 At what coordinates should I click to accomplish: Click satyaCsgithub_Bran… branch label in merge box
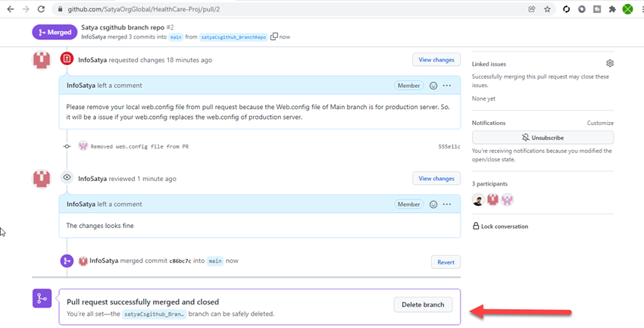coord(155,314)
